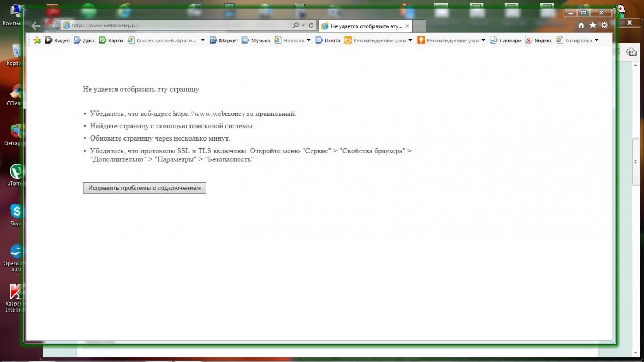Select the 'Не удается отобразить эту...' tab
Image resolution: width=644 pixels, height=362 pixels.
click(366, 26)
